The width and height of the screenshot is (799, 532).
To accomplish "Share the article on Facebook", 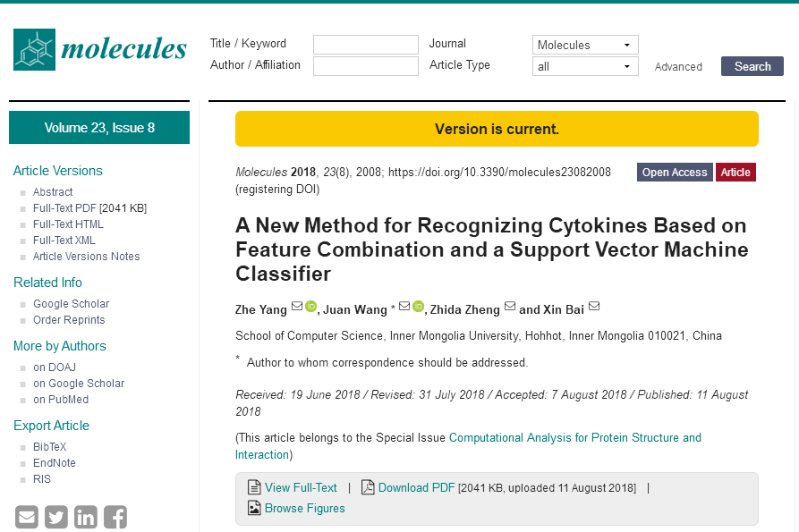I will coord(115,517).
